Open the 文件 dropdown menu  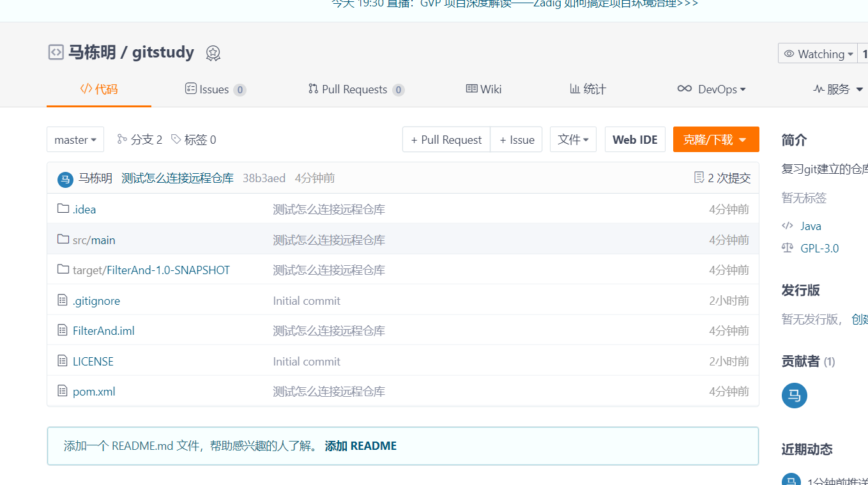pyautogui.click(x=572, y=139)
